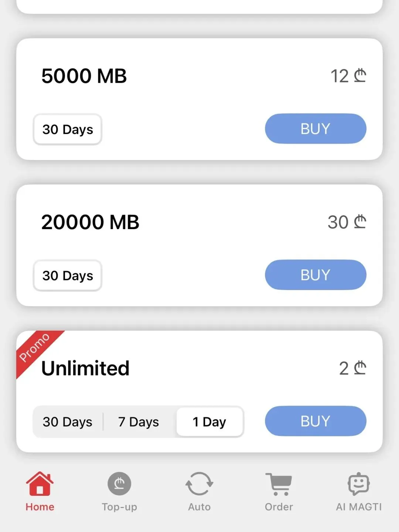Select 7 Days duration for Unlimited
This screenshot has height=532, width=399.
139,422
